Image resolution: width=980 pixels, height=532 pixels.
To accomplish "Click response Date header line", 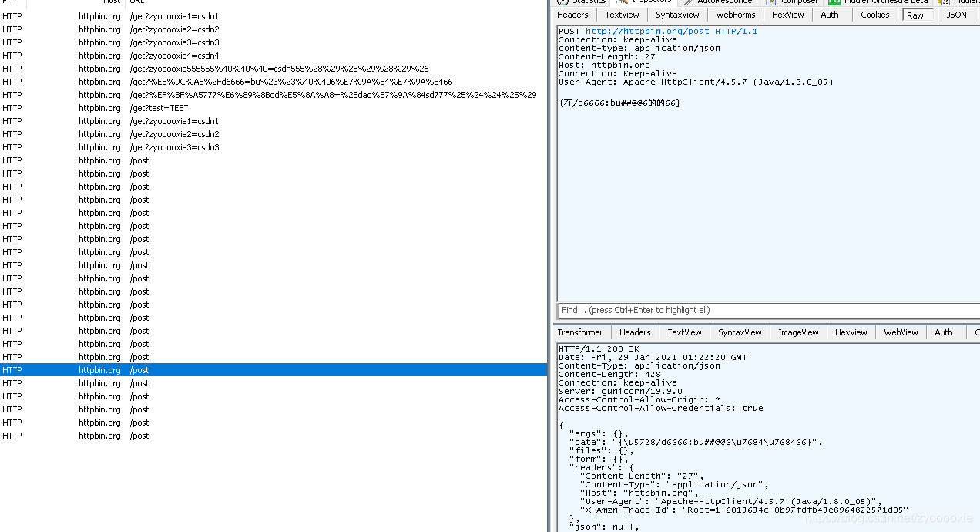I will pyautogui.click(x=653, y=358).
